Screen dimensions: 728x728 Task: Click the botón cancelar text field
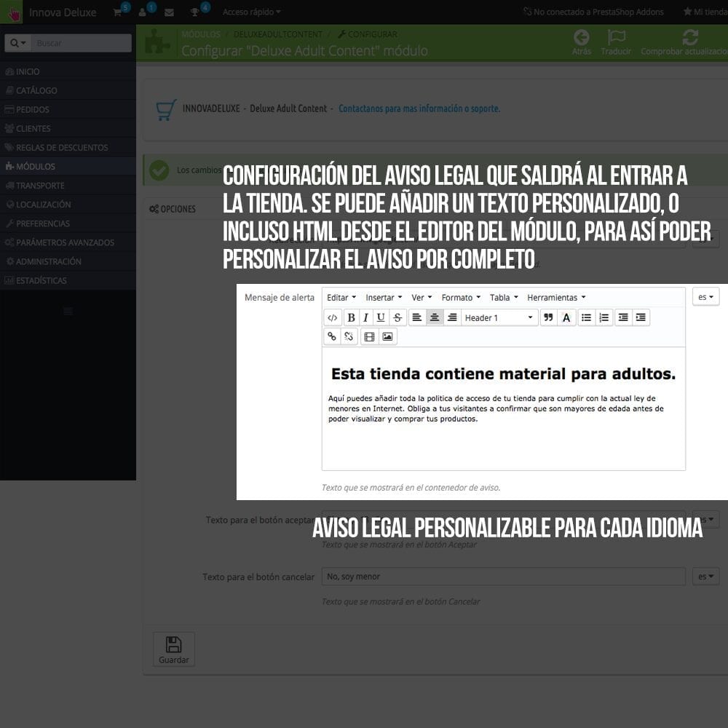[x=504, y=576]
